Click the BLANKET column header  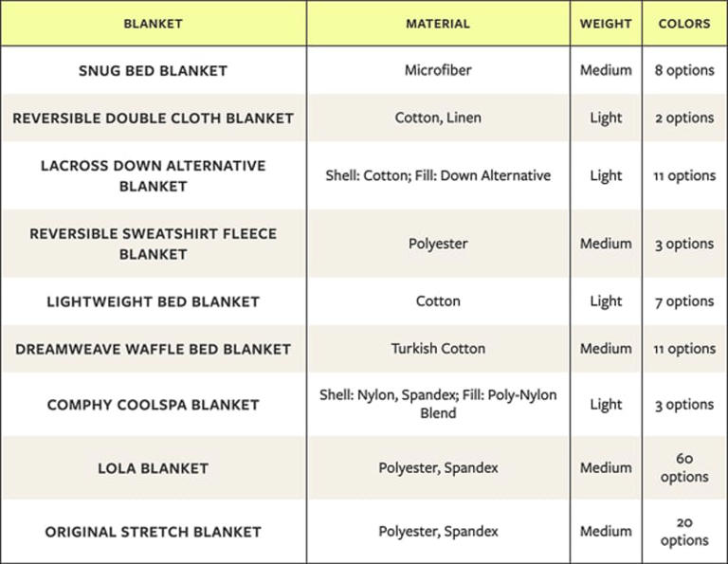154,24
